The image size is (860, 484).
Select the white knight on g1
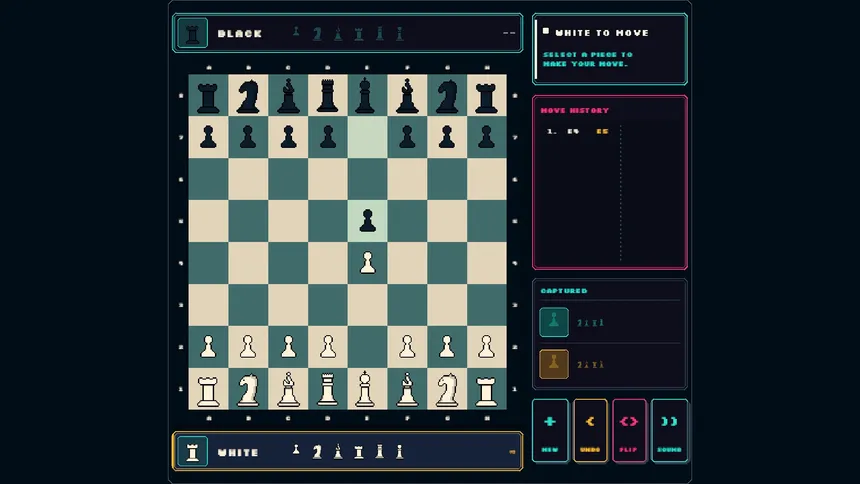[x=447, y=389]
